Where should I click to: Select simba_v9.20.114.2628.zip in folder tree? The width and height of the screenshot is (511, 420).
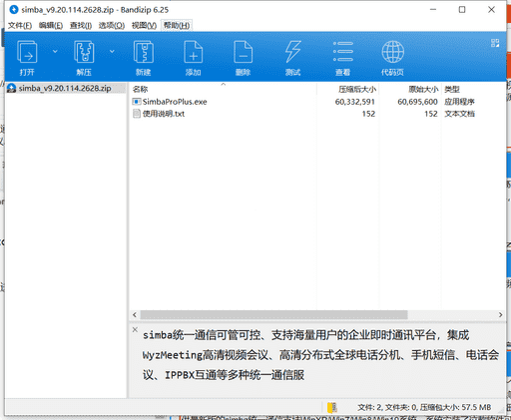click(65, 88)
